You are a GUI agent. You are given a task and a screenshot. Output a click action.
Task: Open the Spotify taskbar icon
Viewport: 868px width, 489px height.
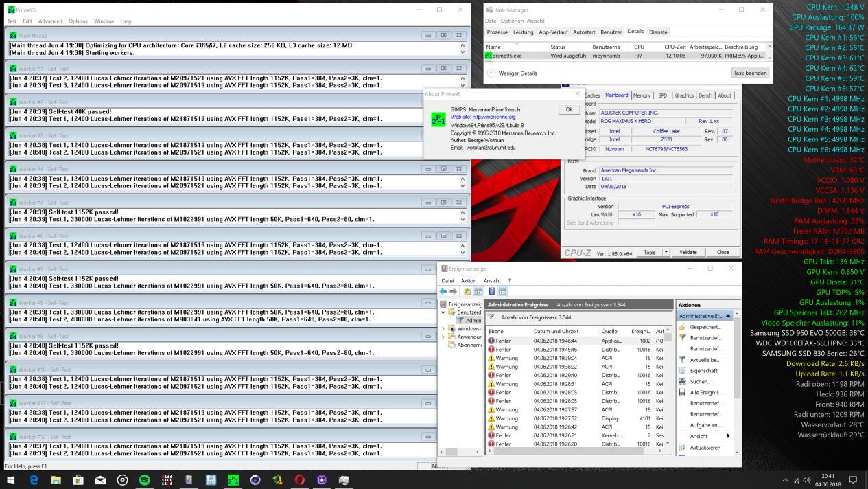tap(144, 480)
